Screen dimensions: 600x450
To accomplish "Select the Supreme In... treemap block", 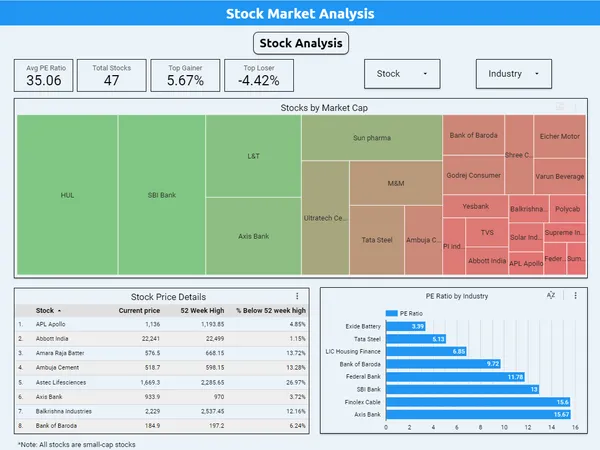I will coord(565,233).
